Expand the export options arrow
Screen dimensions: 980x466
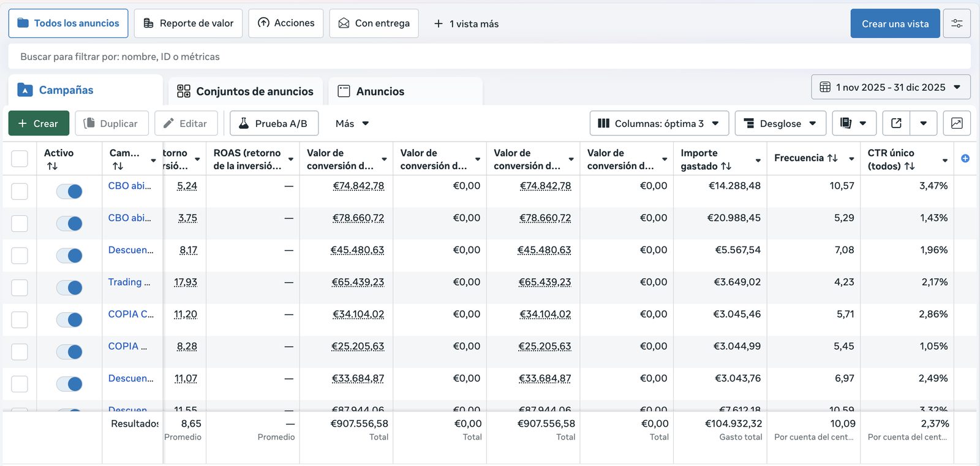[924, 123]
